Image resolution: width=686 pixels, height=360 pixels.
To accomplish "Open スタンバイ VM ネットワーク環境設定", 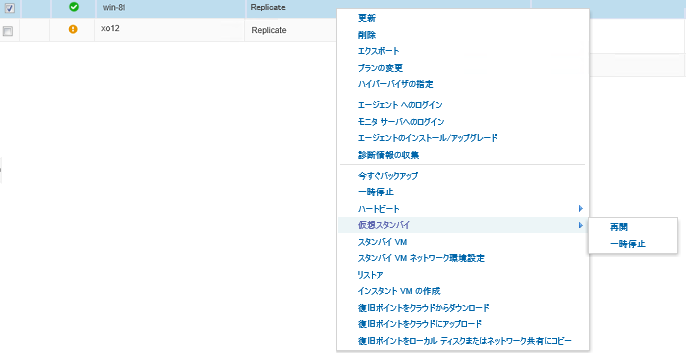I will (421, 259).
